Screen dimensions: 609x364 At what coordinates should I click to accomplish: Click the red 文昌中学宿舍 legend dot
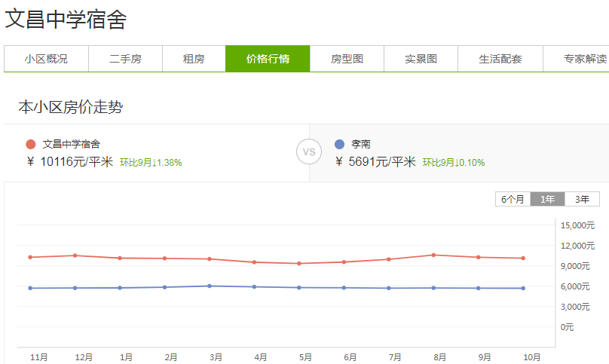click(x=30, y=144)
